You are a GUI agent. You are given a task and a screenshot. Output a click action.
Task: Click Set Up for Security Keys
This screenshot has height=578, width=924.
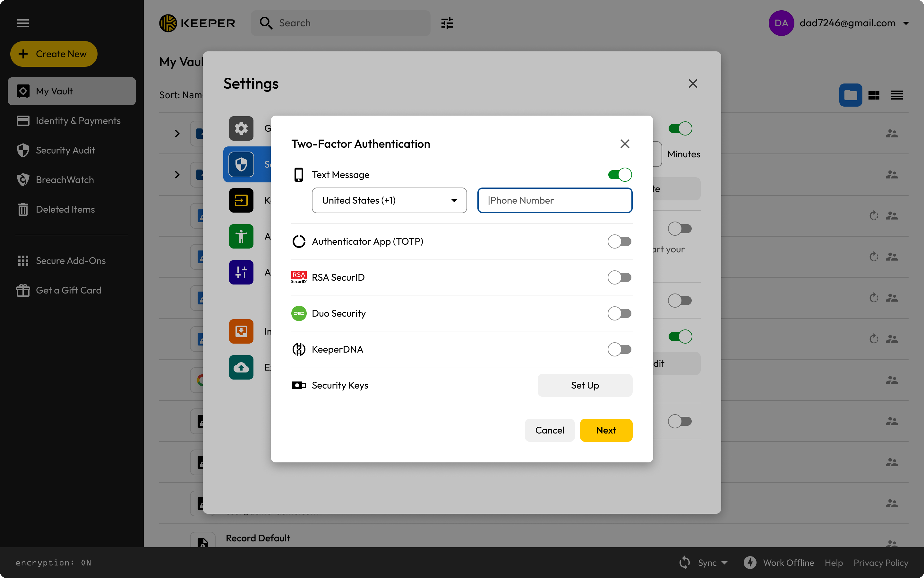pos(585,385)
